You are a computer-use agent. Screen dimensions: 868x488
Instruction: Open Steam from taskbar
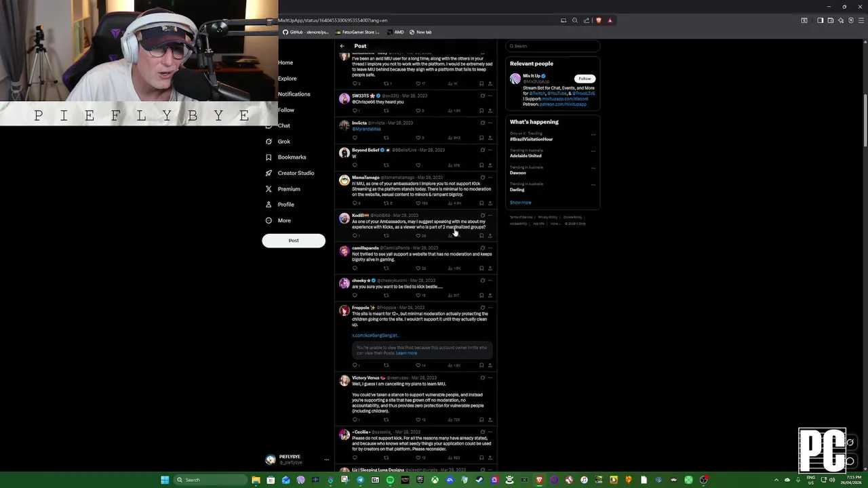click(x=479, y=480)
